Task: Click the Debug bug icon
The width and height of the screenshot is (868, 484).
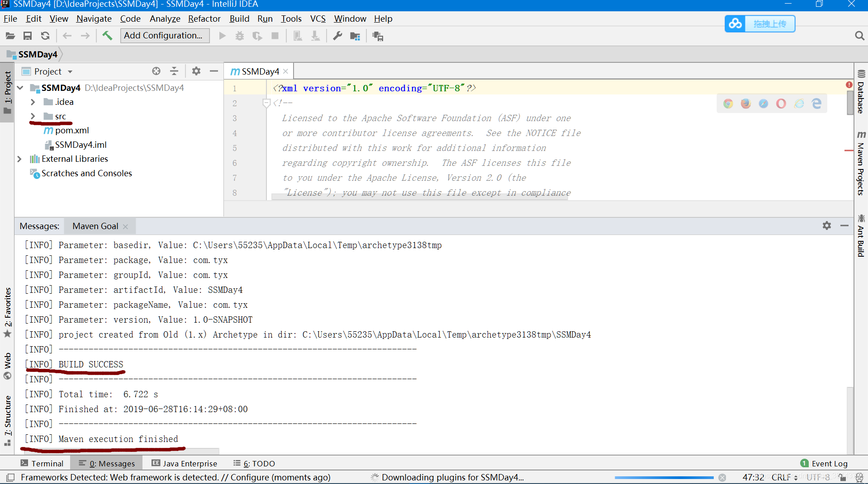Action: 240,36
